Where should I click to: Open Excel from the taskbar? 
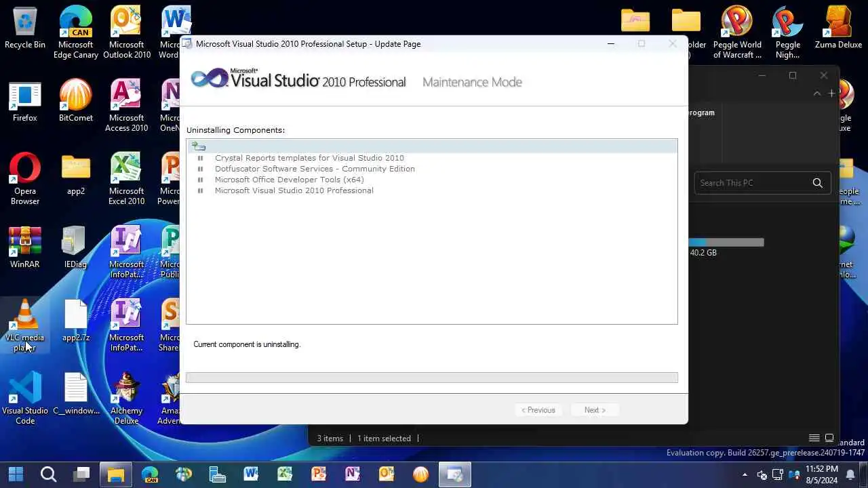[285, 474]
